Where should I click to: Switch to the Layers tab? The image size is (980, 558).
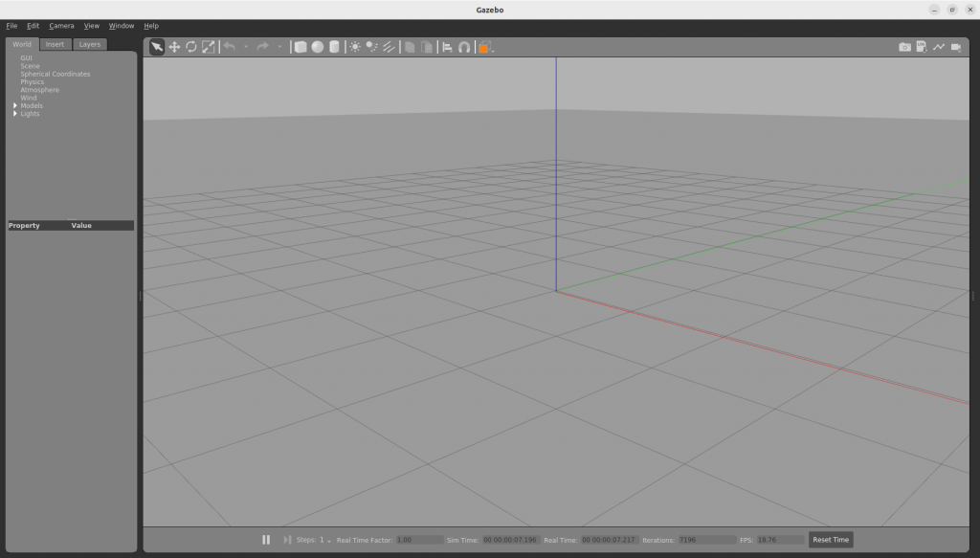click(x=89, y=44)
